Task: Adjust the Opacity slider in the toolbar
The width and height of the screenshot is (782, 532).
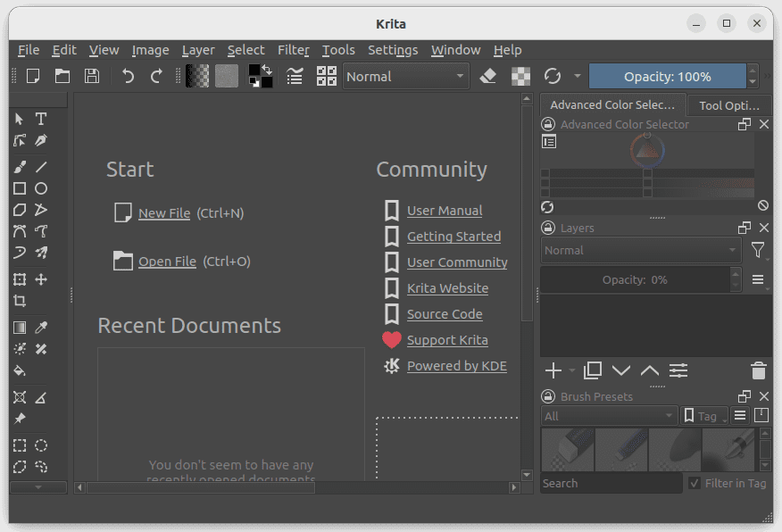Action: point(670,77)
